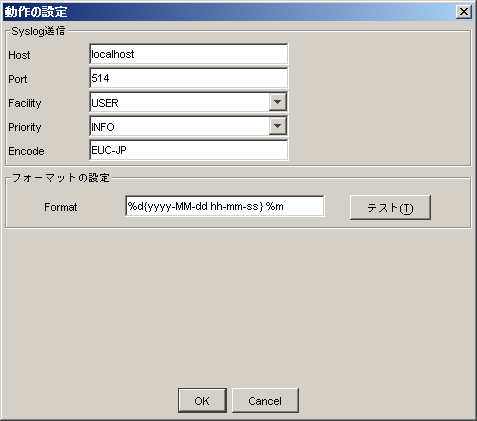The width and height of the screenshot is (477, 421).
Task: Click the Format label beside the pattern
Action: coord(61,207)
